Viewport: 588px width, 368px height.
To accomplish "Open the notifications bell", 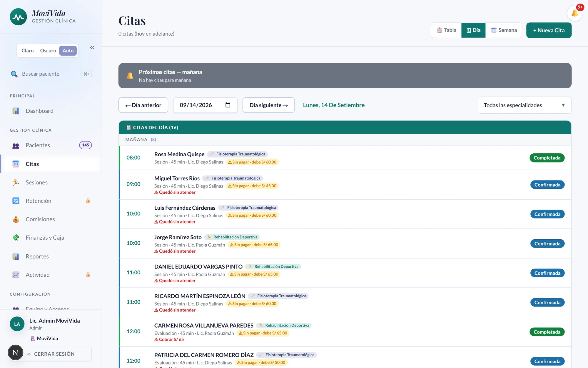I will (575, 13).
